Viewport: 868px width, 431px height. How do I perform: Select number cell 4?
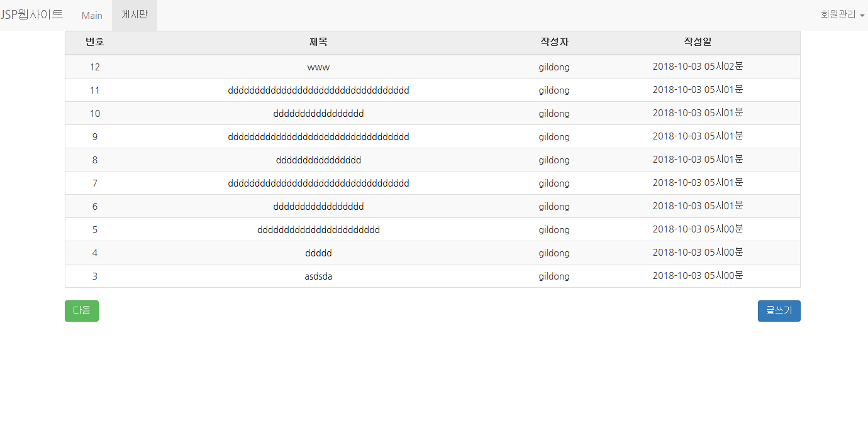pyautogui.click(x=95, y=253)
